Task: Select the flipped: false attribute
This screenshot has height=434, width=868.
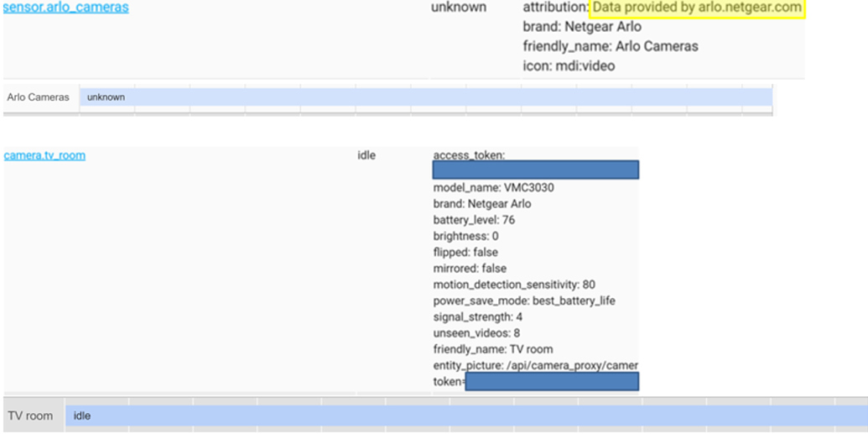Action: (x=465, y=252)
